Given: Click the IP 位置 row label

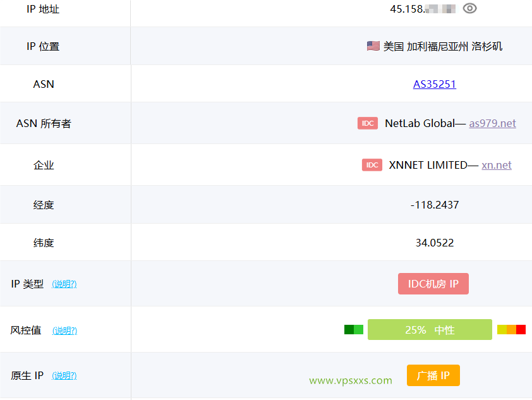Looking at the screenshot, I should point(43,46).
